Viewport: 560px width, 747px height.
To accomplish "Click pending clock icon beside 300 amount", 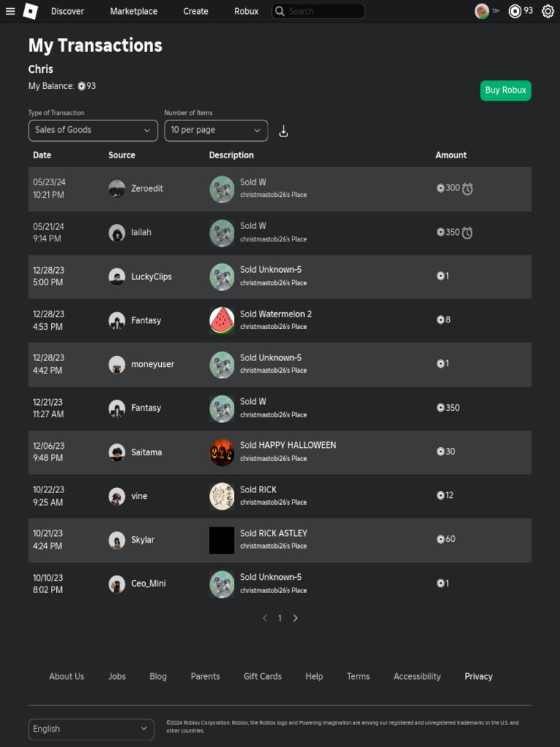I will (467, 189).
